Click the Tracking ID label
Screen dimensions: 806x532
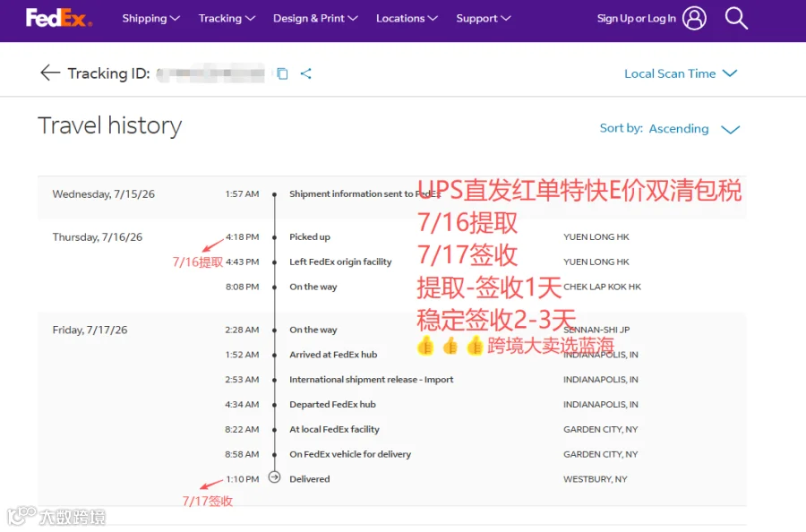109,73
